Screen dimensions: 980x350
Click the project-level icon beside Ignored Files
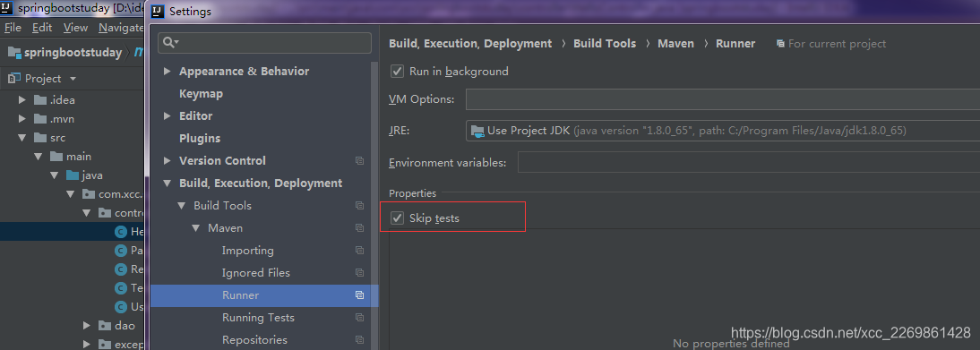click(359, 273)
